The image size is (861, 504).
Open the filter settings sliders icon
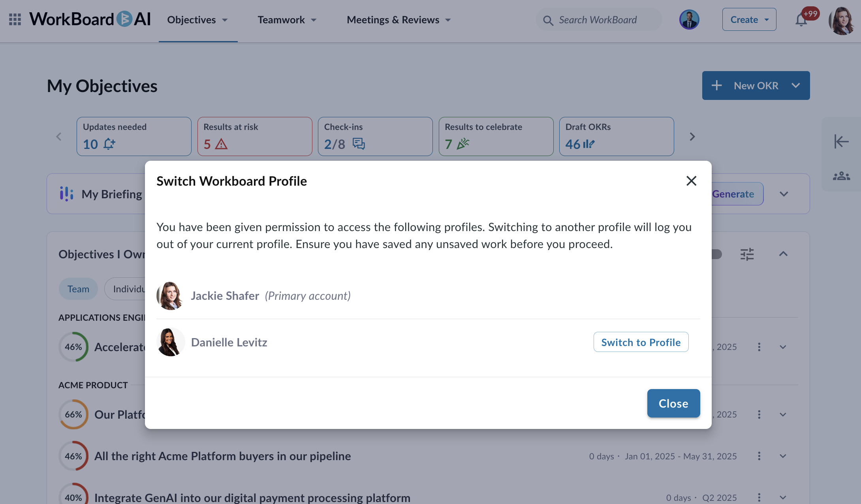[747, 254]
